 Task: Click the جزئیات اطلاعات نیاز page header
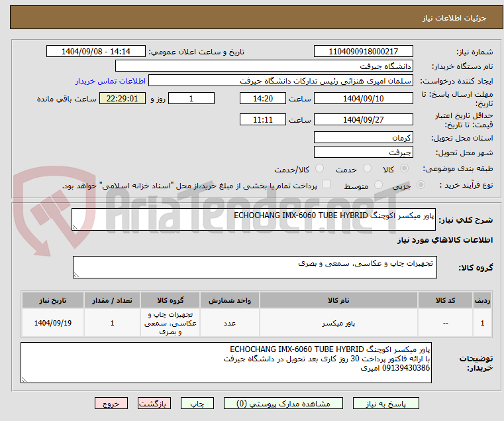point(454,18)
